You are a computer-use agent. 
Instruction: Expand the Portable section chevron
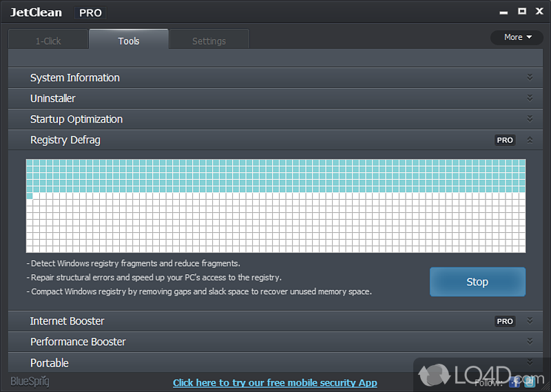point(530,362)
